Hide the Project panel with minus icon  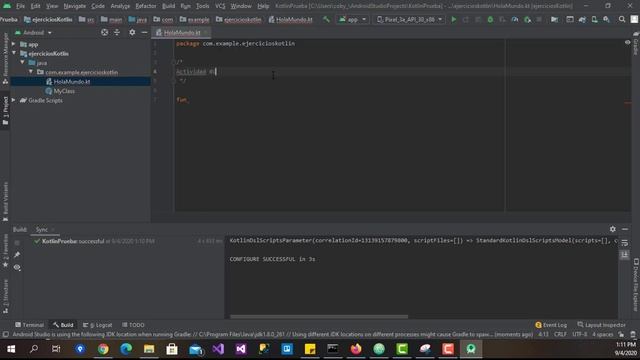coord(144,32)
